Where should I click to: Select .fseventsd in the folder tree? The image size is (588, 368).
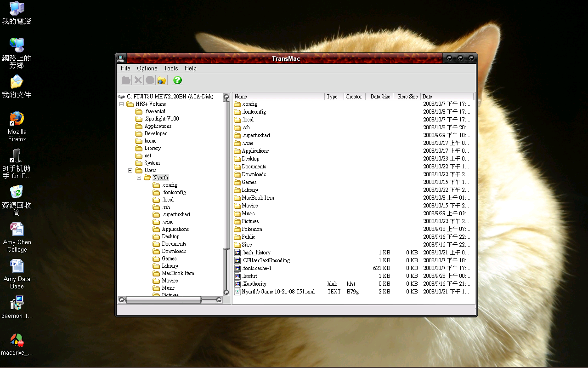click(155, 111)
